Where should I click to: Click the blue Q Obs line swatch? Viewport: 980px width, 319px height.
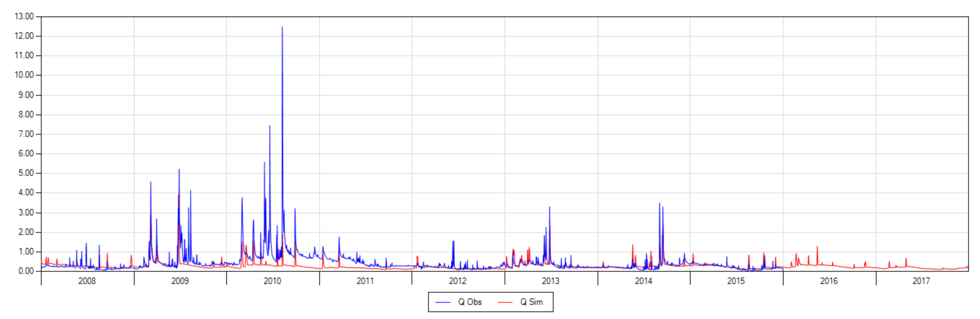(x=443, y=302)
